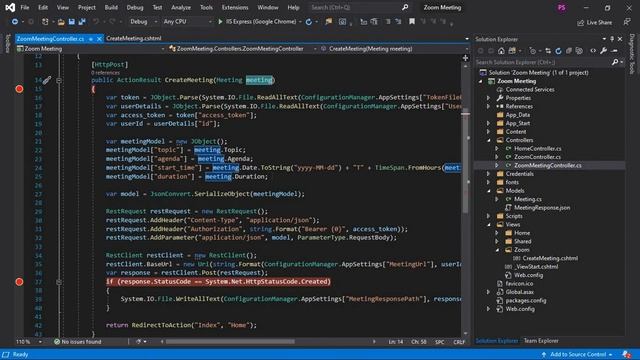Switch to the CreateMeeting.cshtml tab
Image resolution: width=640 pixels, height=360 pixels.
coord(133,38)
